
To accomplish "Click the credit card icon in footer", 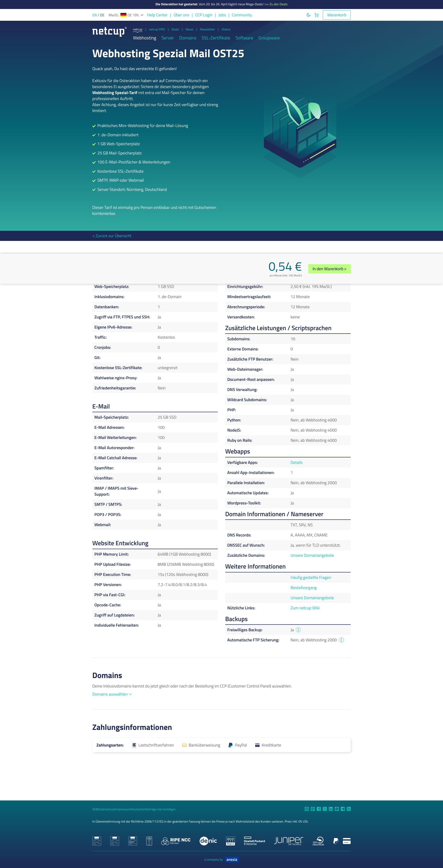I will click(x=347, y=841).
